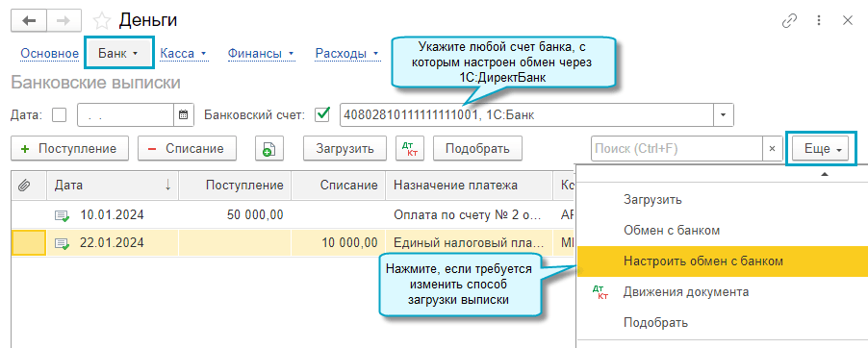868x348 pixels.
Task: Expand the Банковский счет dropdown list
Action: coord(723,115)
